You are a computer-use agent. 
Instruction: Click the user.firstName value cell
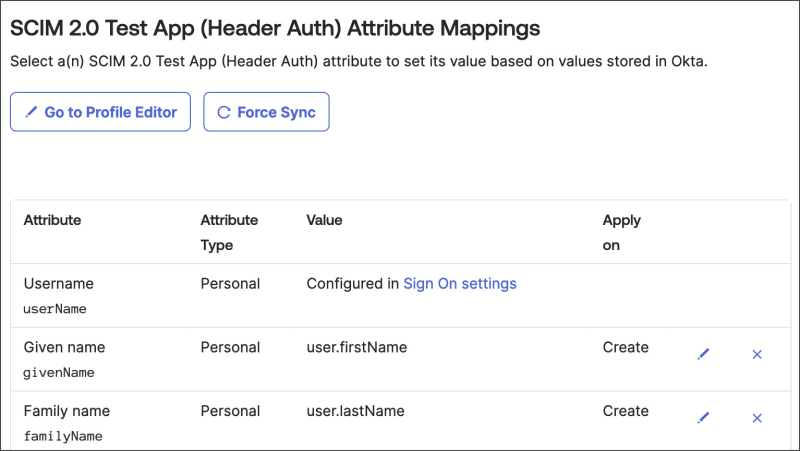tap(357, 347)
